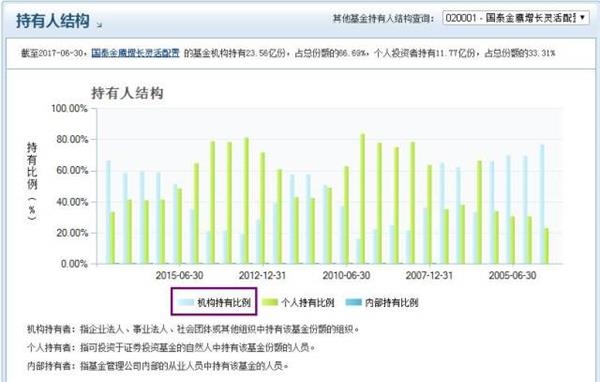Click the first light blue bar in the chart
Viewport: 600px width, 382px height.
108,212
